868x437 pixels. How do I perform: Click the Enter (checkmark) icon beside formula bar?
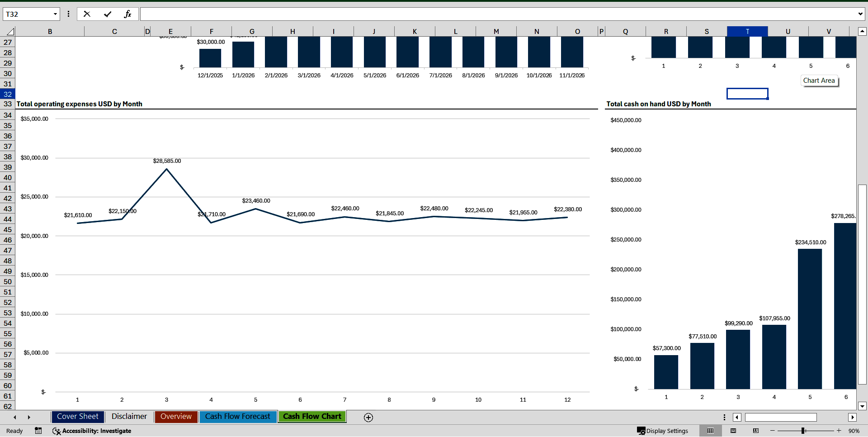[108, 14]
